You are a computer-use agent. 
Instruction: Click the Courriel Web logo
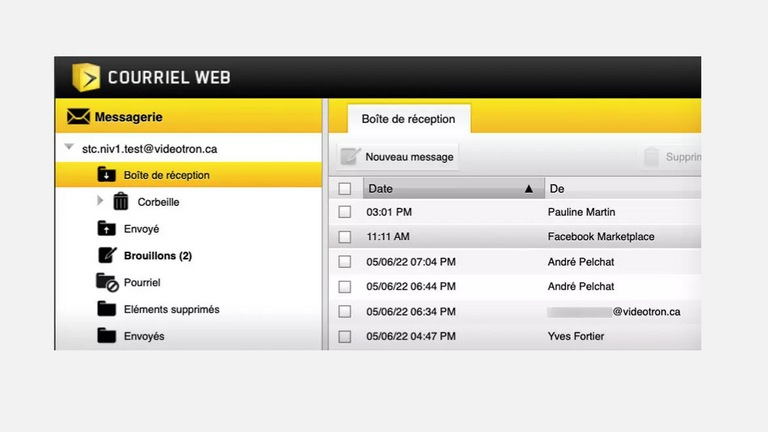[x=86, y=78]
